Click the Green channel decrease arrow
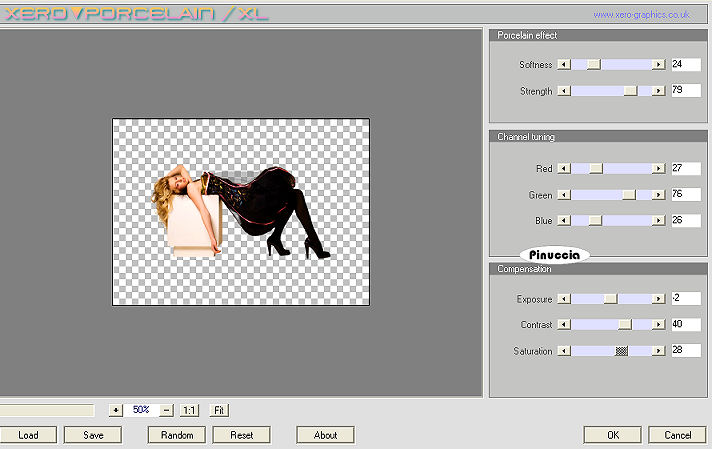712x449 pixels. (564, 195)
